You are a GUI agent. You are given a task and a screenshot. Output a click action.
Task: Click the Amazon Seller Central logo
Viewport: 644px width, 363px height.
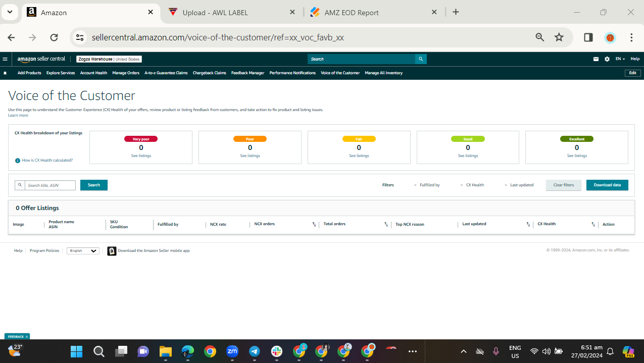[41, 59]
